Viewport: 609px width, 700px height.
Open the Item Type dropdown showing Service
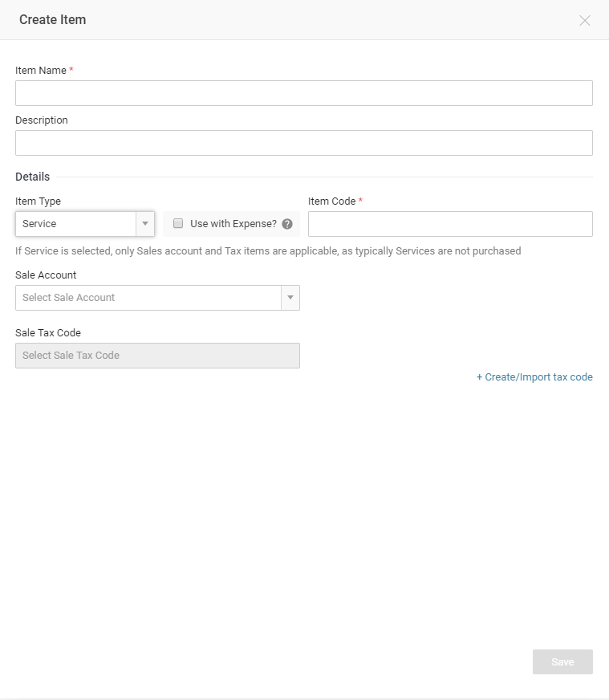[80, 223]
